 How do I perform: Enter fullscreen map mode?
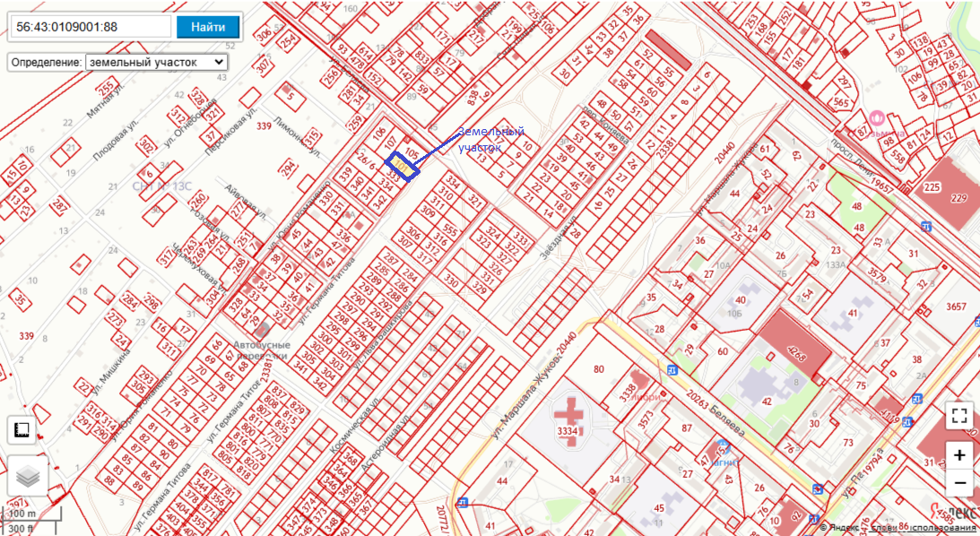pyautogui.click(x=958, y=415)
